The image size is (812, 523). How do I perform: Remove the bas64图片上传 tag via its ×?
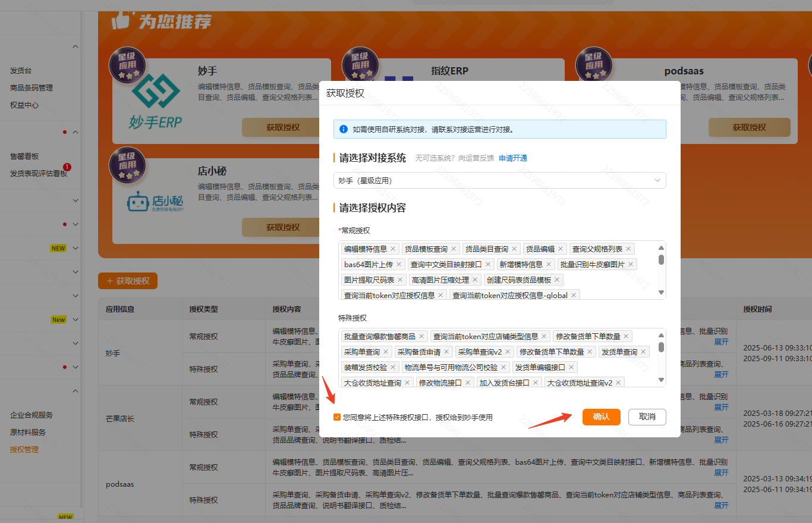click(x=399, y=264)
